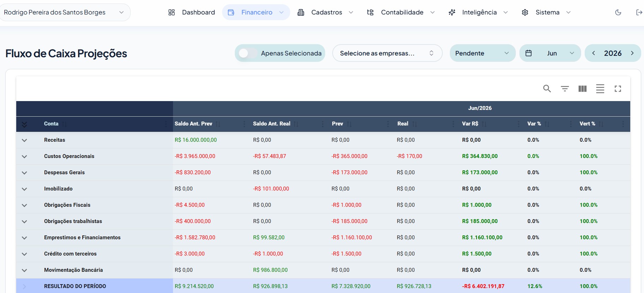Sort by Vert % column icon
644x293 pixels.
point(601,124)
